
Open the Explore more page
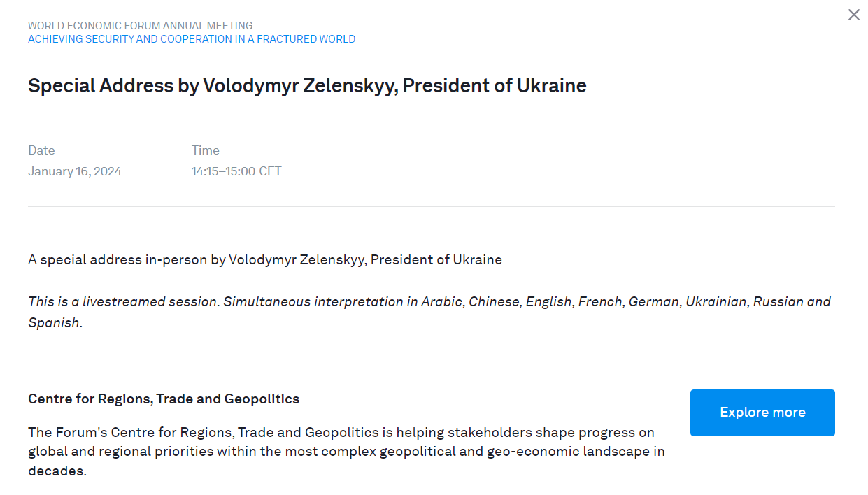tap(762, 412)
